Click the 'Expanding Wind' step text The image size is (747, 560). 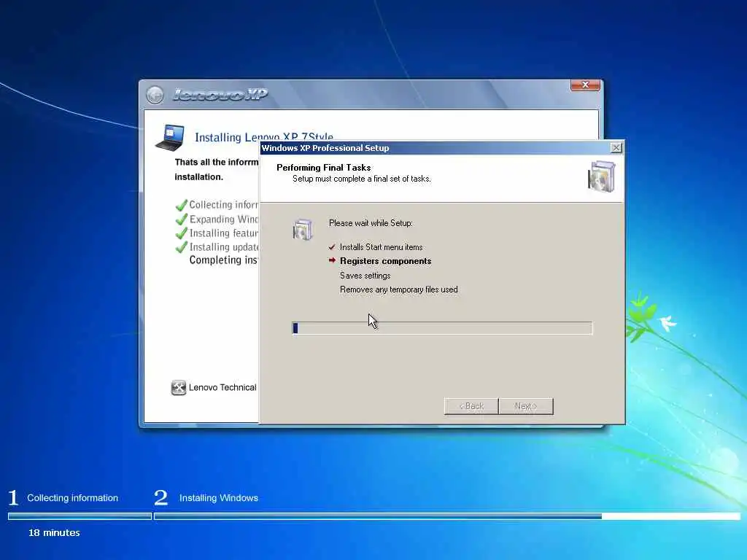click(x=223, y=219)
